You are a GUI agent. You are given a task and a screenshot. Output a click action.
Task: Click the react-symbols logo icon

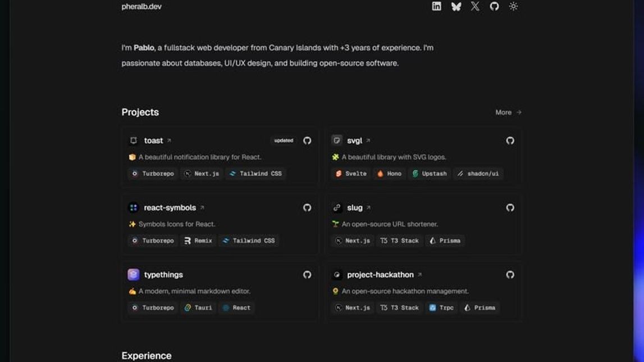coord(134,208)
